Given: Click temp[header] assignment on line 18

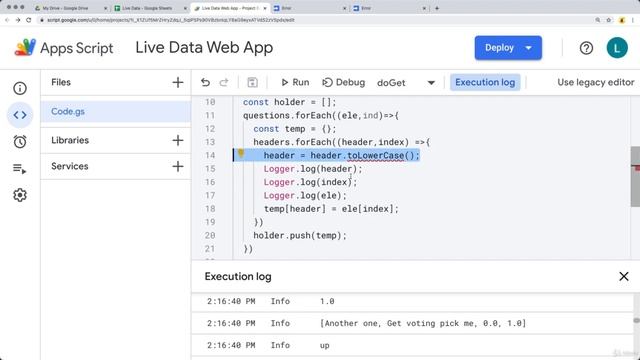Looking at the screenshot, I should click(331, 209).
